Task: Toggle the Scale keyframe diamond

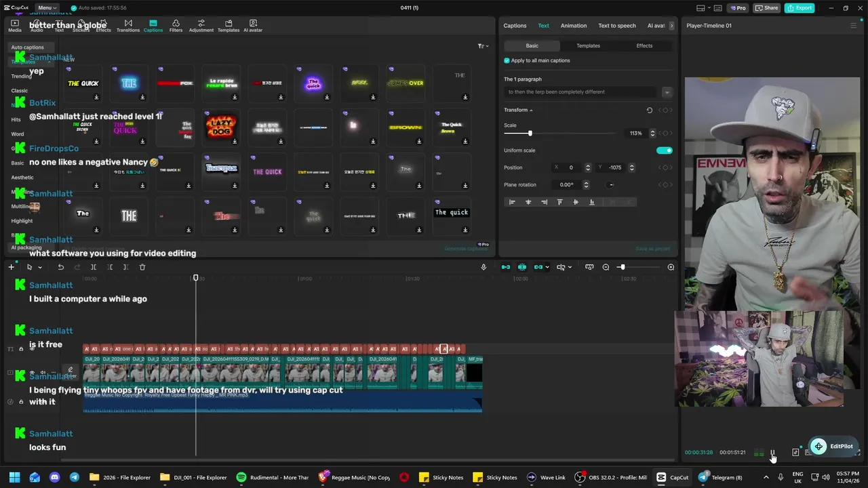Action: [665, 134]
